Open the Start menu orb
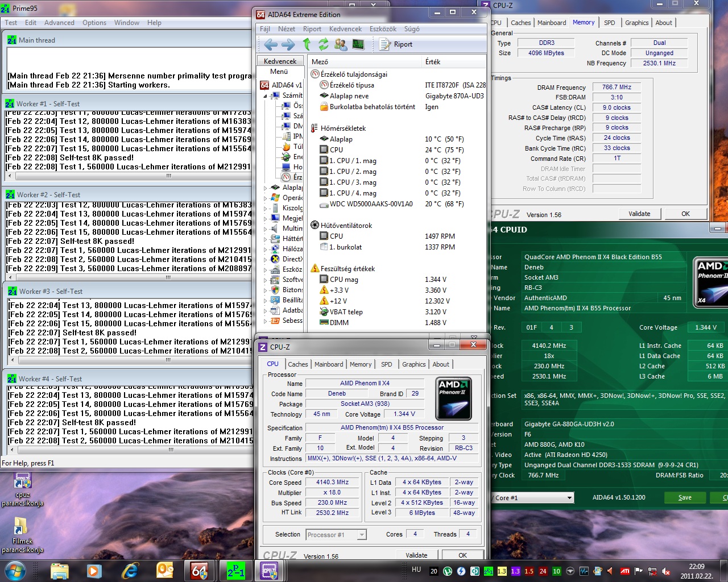 15,570
